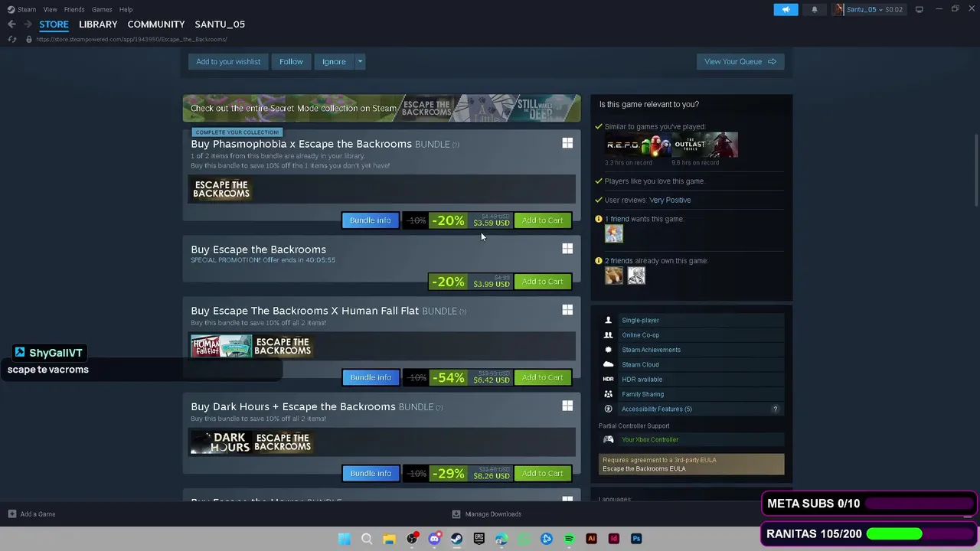
Task: Open the Very Positive user reviews link
Action: click(670, 201)
